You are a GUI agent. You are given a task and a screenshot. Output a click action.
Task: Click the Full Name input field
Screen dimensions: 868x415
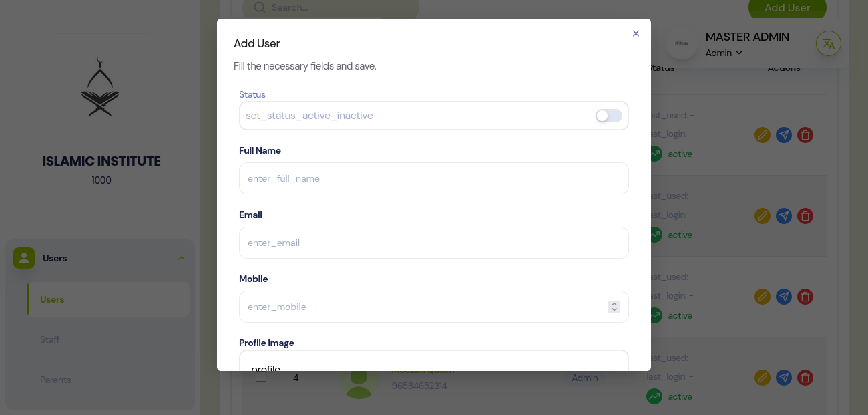[x=433, y=178]
